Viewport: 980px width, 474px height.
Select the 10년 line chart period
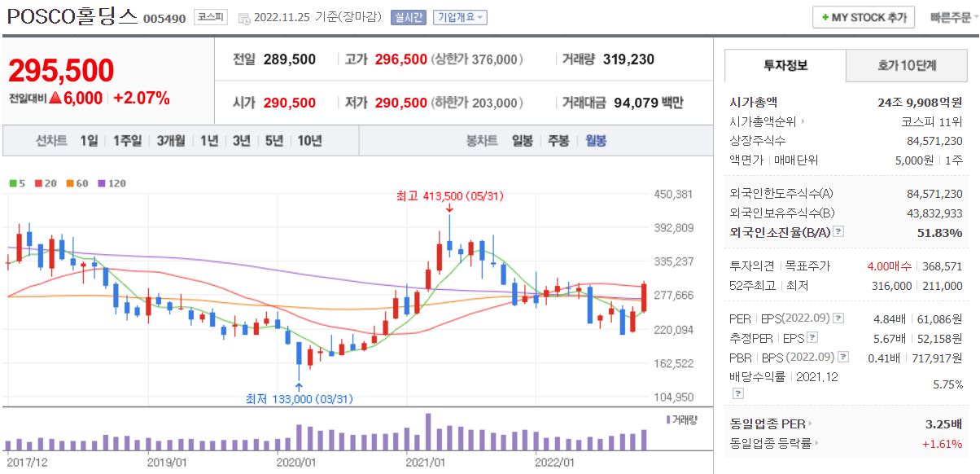(x=309, y=140)
